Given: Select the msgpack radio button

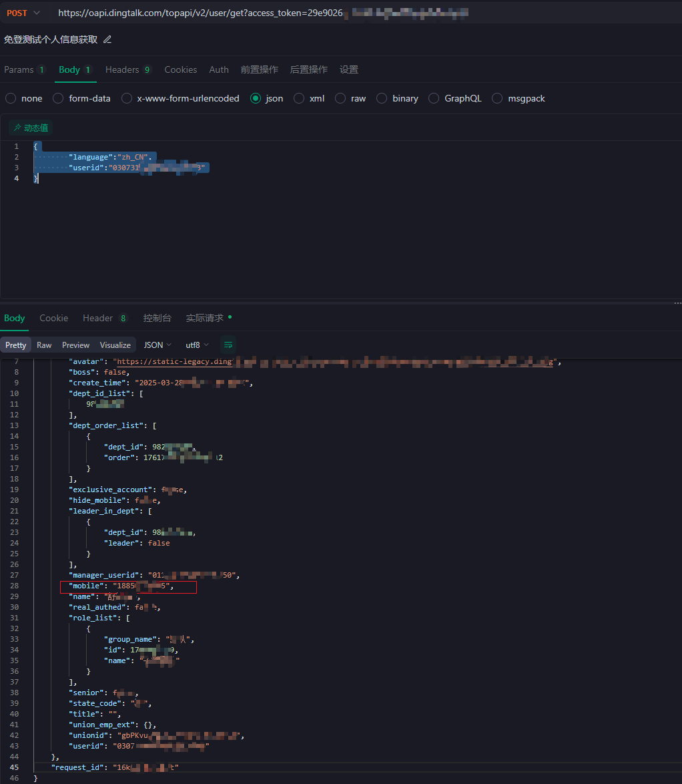Looking at the screenshot, I should click(x=497, y=98).
